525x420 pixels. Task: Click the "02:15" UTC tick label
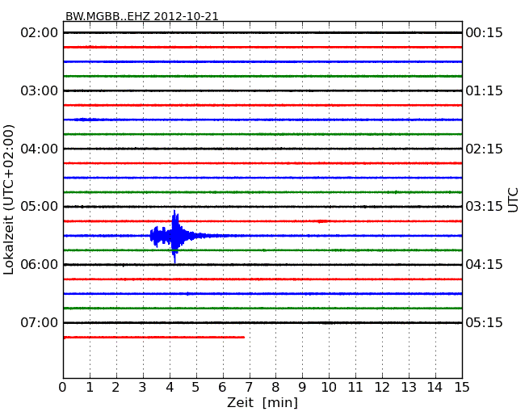click(x=484, y=149)
